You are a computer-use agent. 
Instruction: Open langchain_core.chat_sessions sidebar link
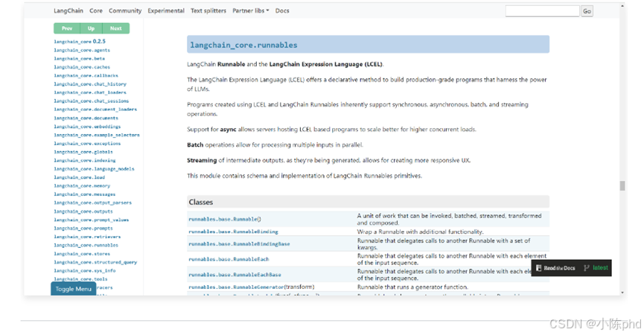coord(91,101)
